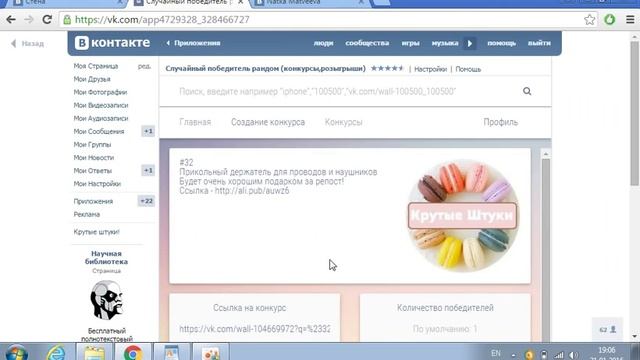
Task: Click the VKontakte logo
Action: [112, 43]
